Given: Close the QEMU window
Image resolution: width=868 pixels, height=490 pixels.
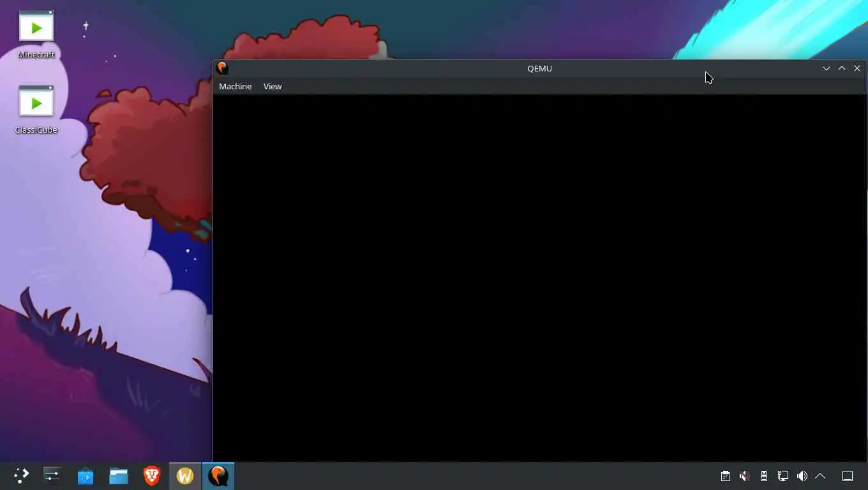Looking at the screenshot, I should [857, 68].
